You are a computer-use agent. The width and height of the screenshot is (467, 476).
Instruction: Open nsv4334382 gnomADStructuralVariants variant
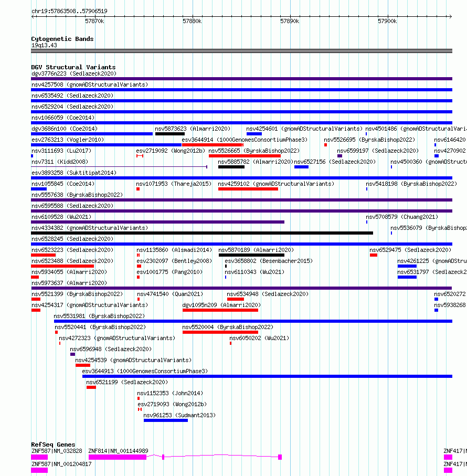pyautogui.click(x=90, y=228)
